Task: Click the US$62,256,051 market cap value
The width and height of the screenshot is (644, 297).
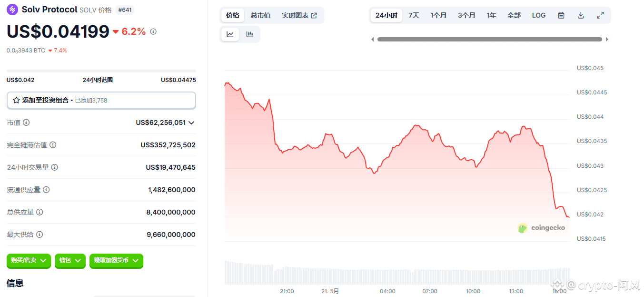Action: [x=161, y=123]
